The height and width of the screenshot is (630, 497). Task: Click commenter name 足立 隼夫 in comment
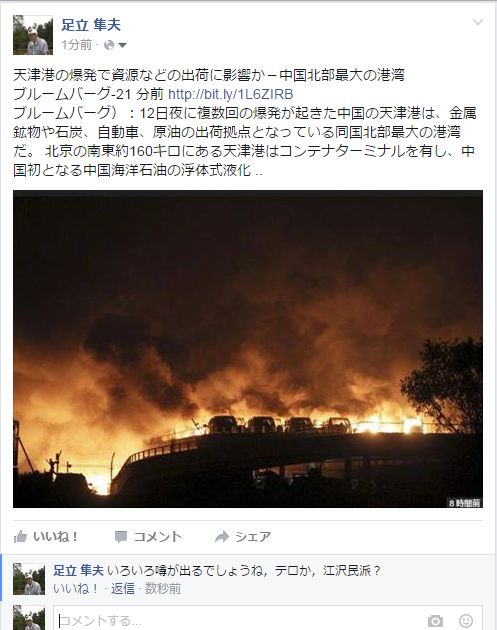(78, 570)
